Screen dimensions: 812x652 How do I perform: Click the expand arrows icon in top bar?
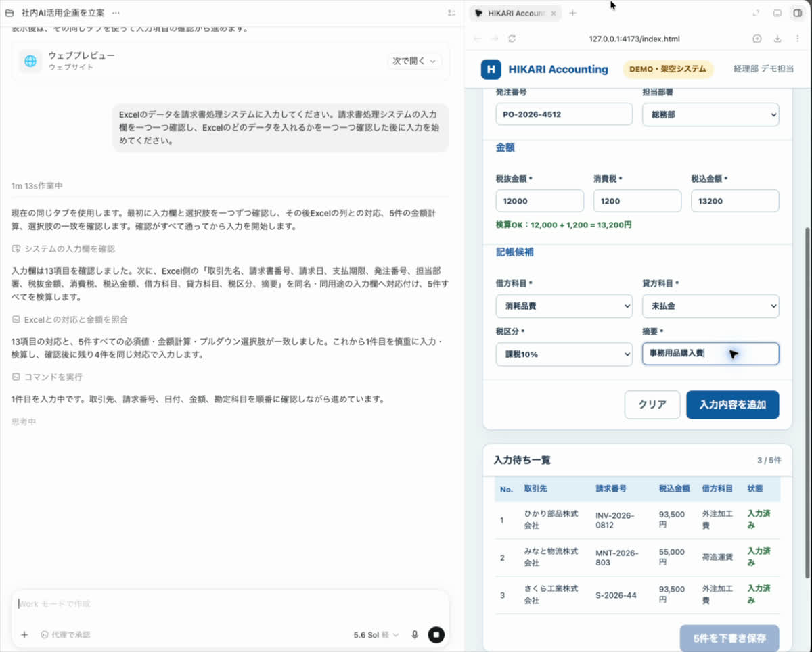[x=756, y=13]
